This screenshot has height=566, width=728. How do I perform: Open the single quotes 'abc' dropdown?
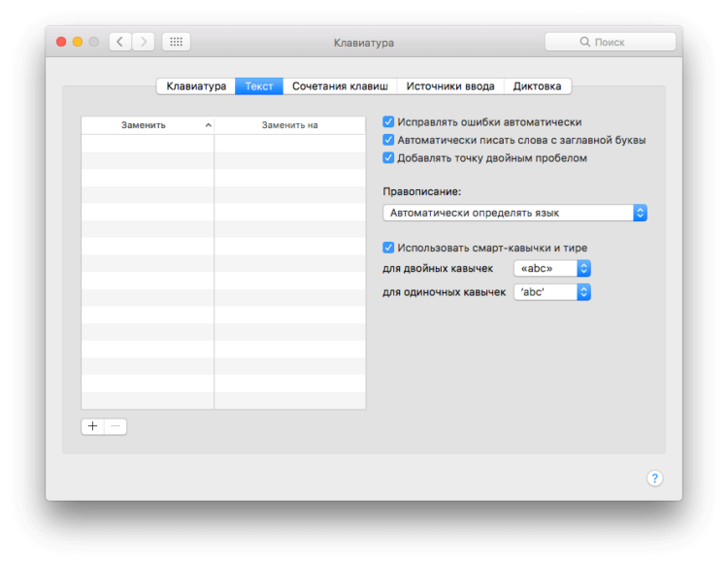[552, 292]
